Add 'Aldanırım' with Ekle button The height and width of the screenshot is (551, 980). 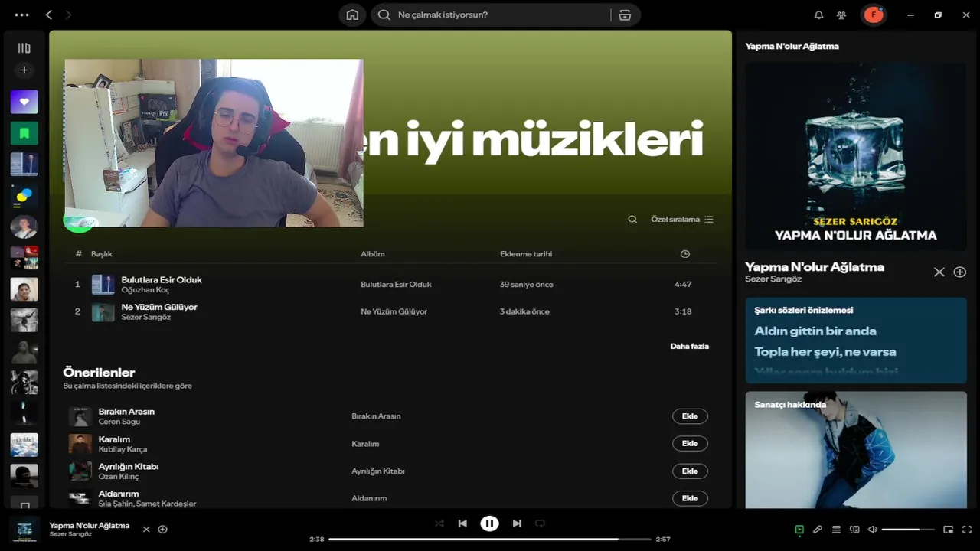click(690, 498)
